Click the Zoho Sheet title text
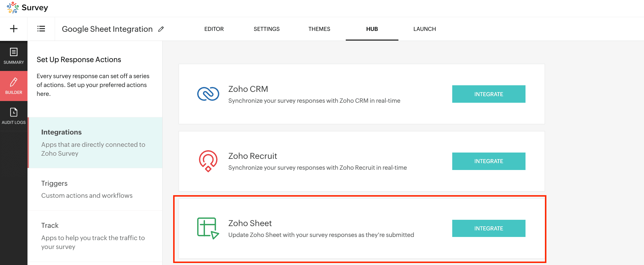The width and height of the screenshot is (644, 265). pyautogui.click(x=250, y=223)
